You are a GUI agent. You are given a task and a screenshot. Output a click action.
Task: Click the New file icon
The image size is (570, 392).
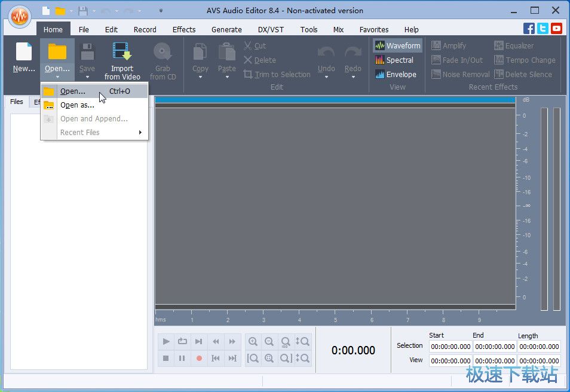click(24, 53)
